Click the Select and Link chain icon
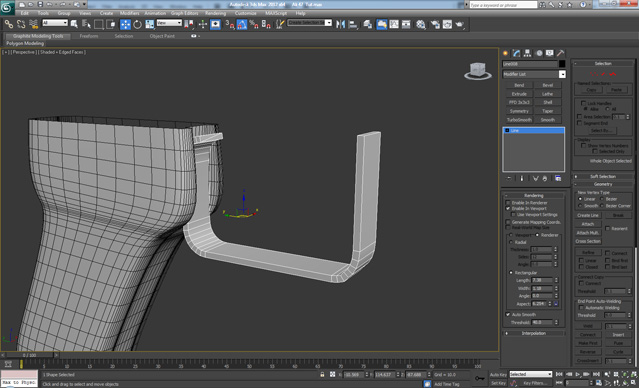 pos(9,24)
